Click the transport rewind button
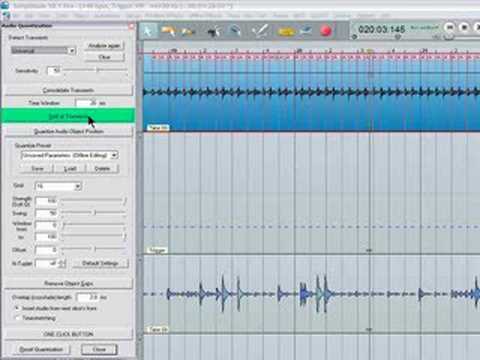Viewport: 480px width, 360px height. coord(450,27)
